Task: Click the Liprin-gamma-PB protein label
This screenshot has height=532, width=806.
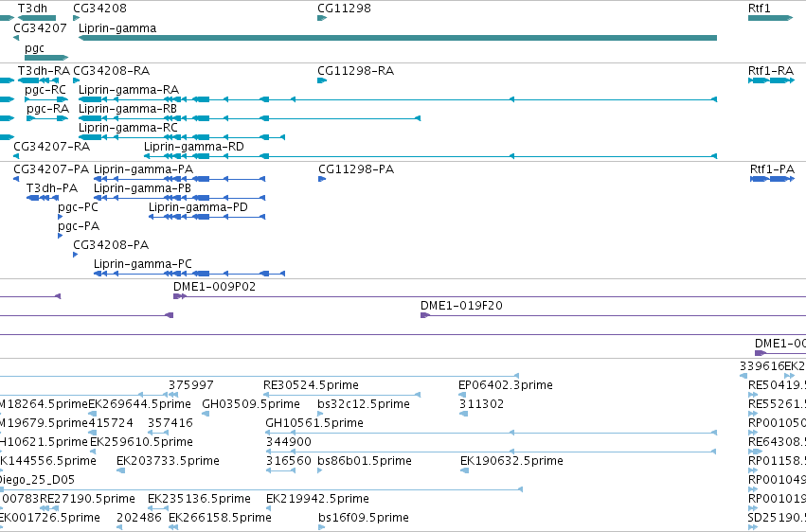Action: click(x=142, y=188)
